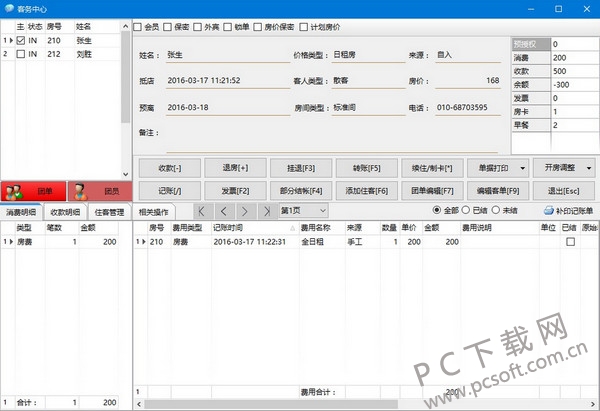This screenshot has width=600, height=411.
Task: Uncheck main guest box for room 210
Action: [x=21, y=40]
